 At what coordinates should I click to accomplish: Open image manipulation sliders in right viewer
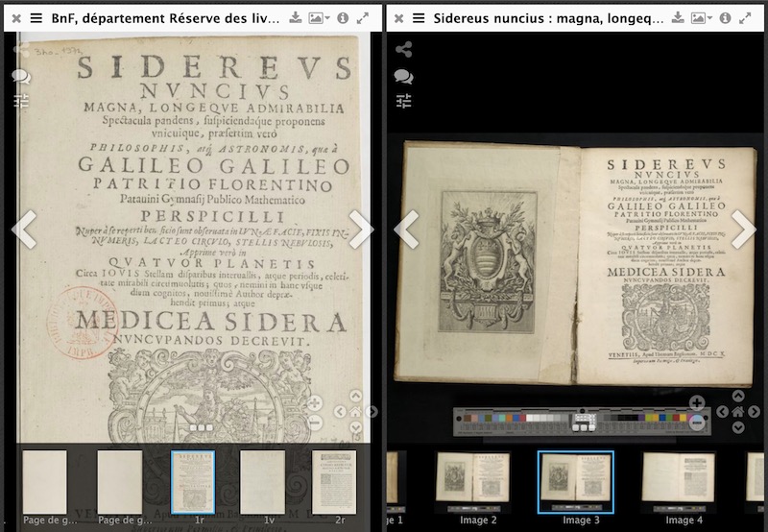(x=403, y=101)
